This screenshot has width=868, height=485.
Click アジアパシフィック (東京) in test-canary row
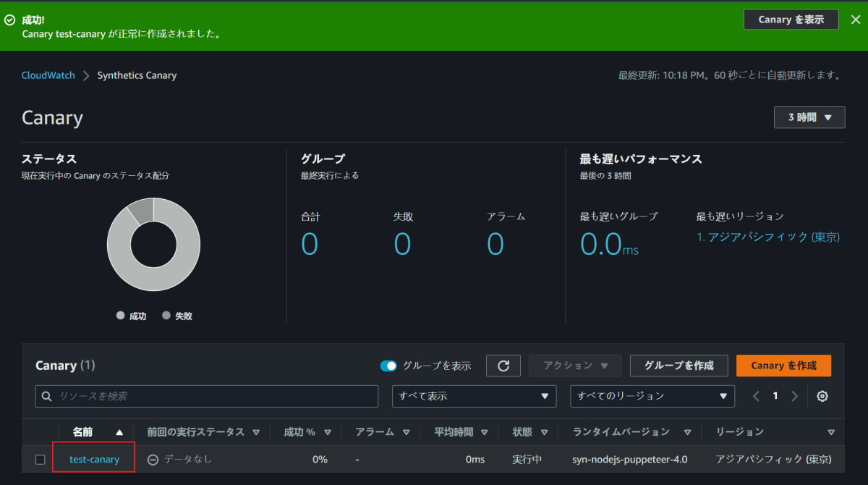[773, 460]
